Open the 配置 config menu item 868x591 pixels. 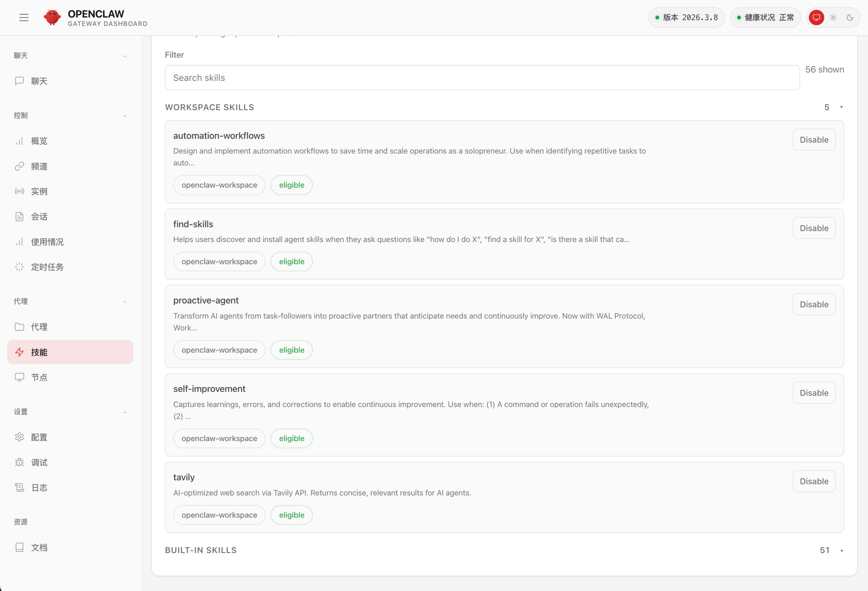[x=39, y=437]
